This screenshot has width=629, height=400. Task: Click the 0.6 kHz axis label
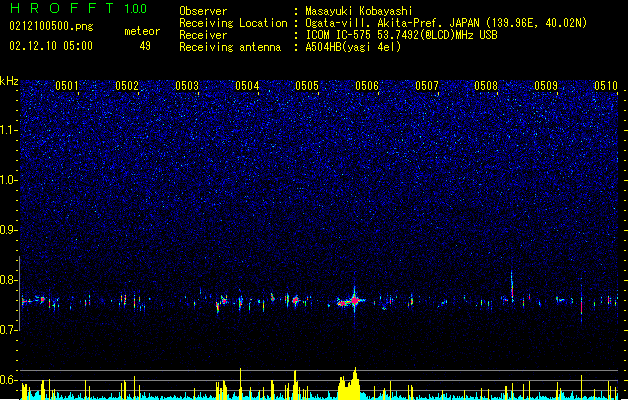click(x=9, y=380)
